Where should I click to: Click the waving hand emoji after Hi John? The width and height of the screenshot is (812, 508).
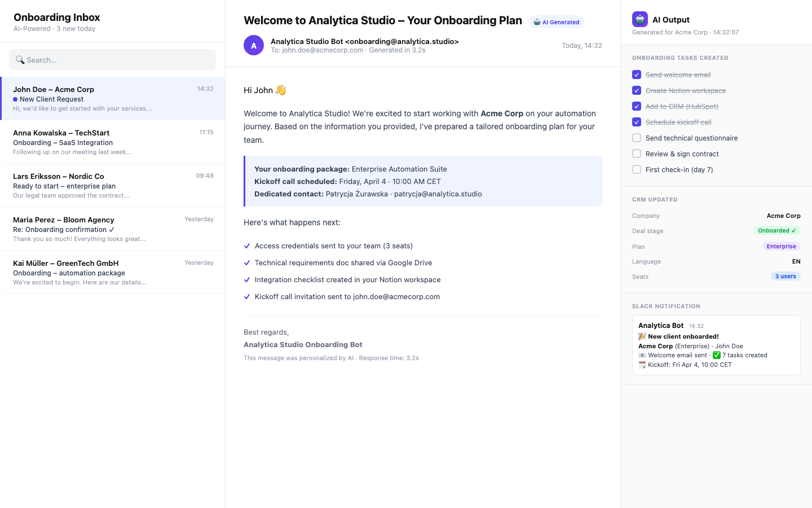tap(281, 90)
